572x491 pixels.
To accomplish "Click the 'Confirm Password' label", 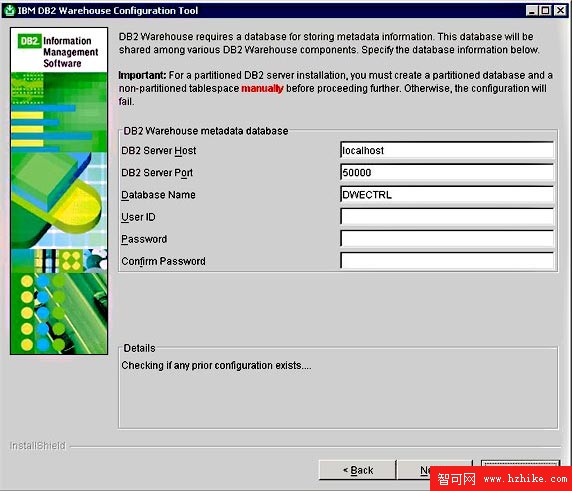I will coord(163,261).
